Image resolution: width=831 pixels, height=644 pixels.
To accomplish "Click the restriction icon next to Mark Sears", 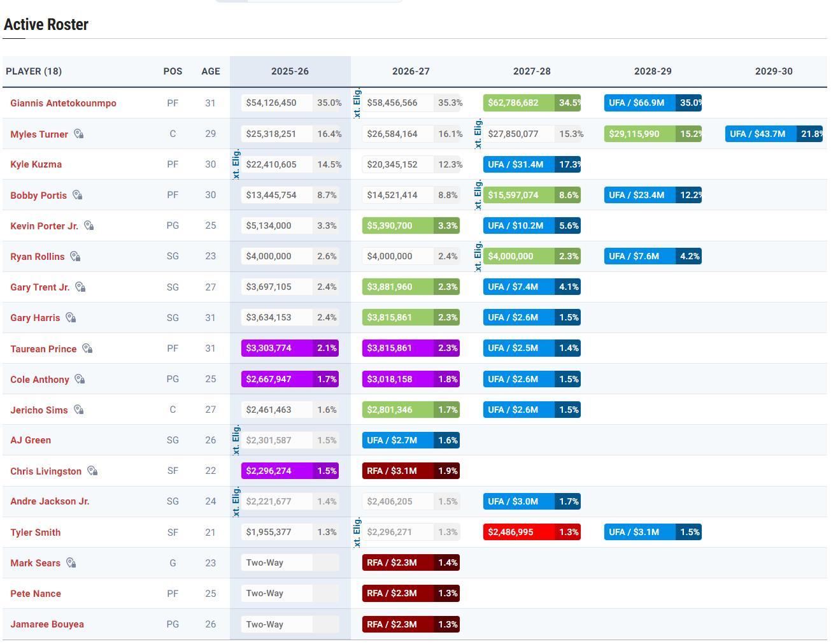I will [x=71, y=562].
